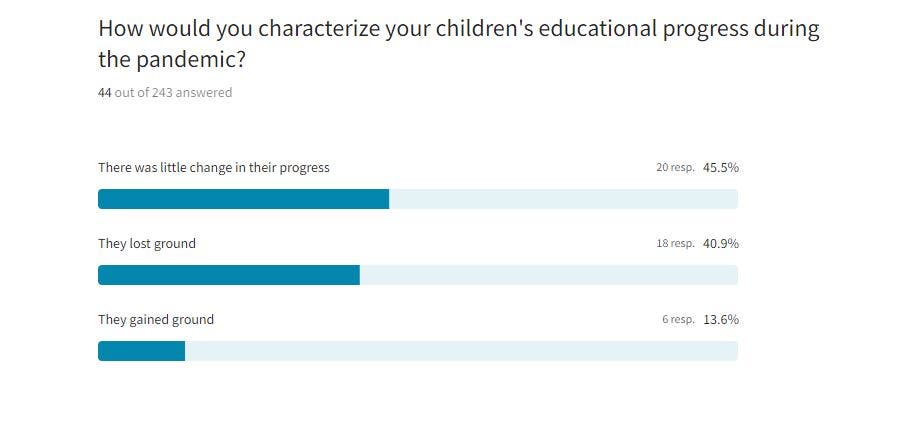Click the bold number 44 under the heading

pyautogui.click(x=104, y=93)
